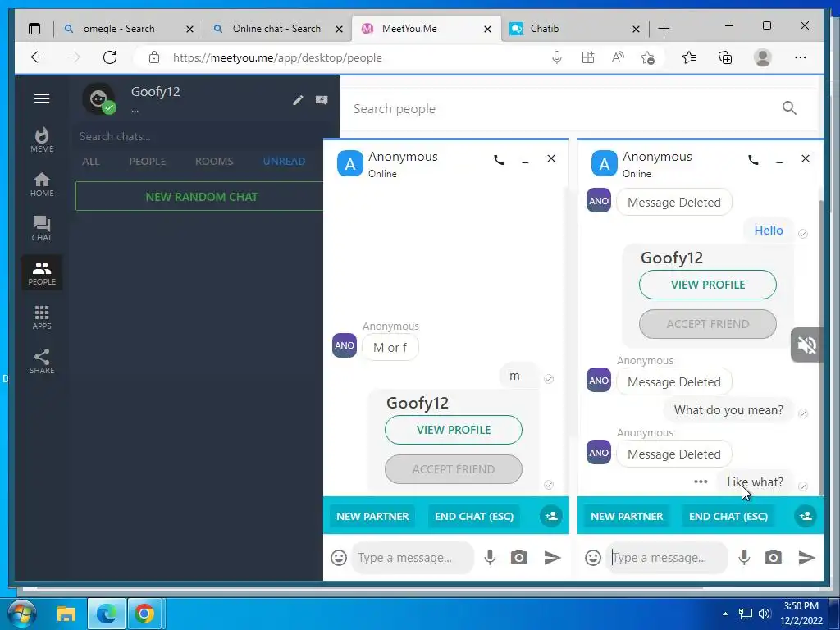The height and width of the screenshot is (630, 840).
Task: Switch to Online chat - Search tab
Action: [276, 29]
